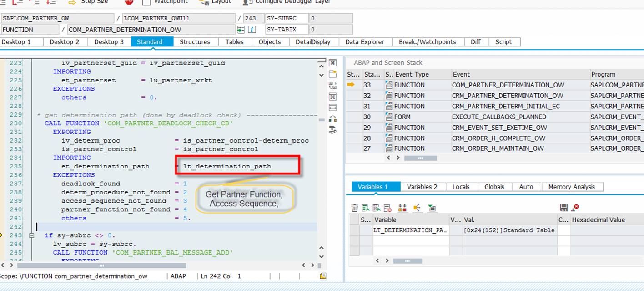This screenshot has width=644, height=291.
Task: Open the Objects tab
Action: click(x=270, y=42)
